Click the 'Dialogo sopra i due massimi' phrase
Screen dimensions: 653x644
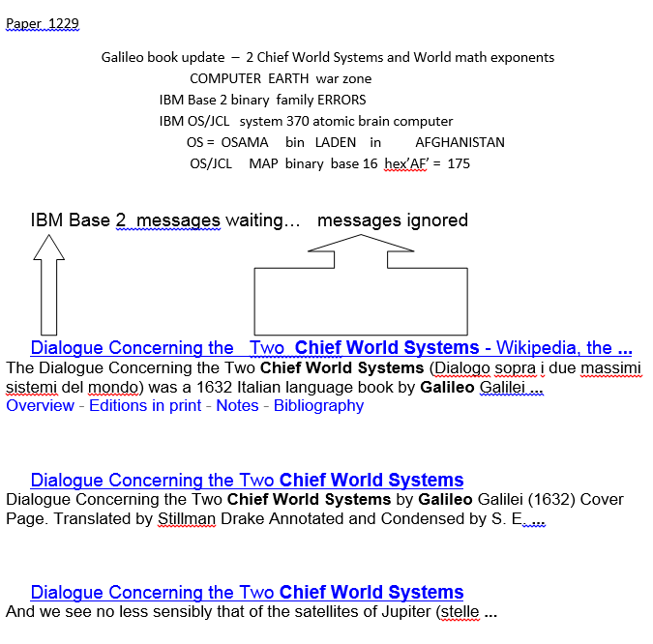pyautogui.click(x=536, y=368)
